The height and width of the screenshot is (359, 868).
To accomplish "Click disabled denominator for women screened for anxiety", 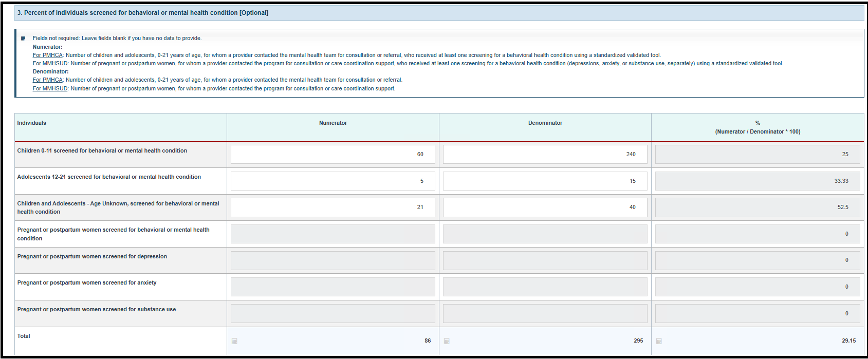I will coord(545,287).
